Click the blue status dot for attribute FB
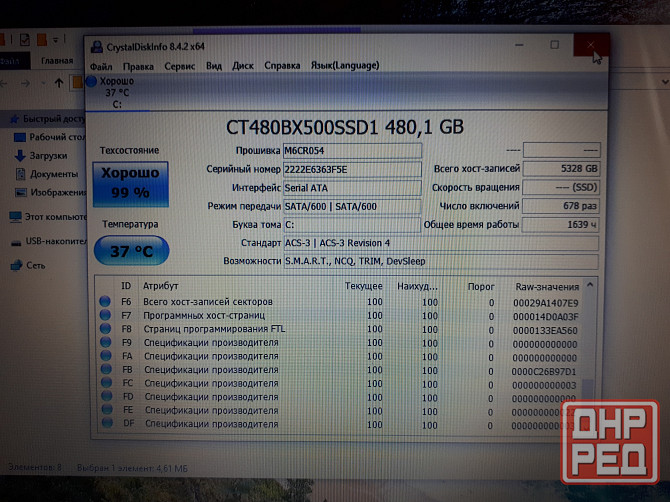Screen dimensions: 670x502 (106, 369)
